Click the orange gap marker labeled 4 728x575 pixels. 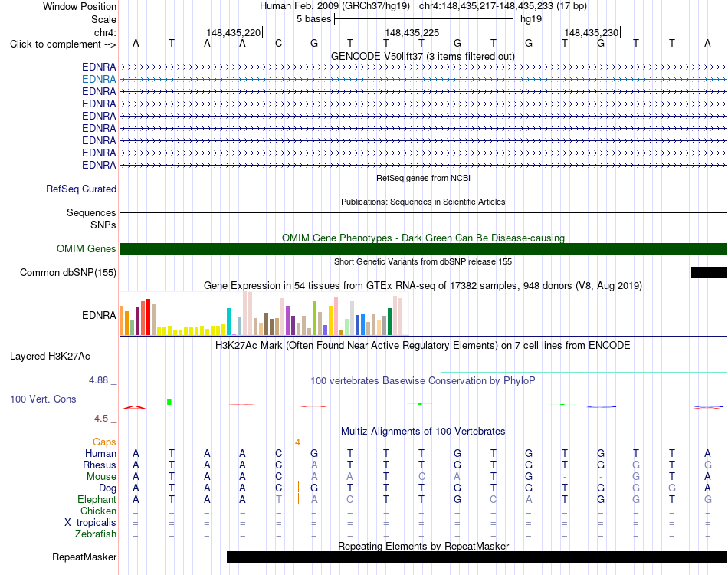point(297,442)
